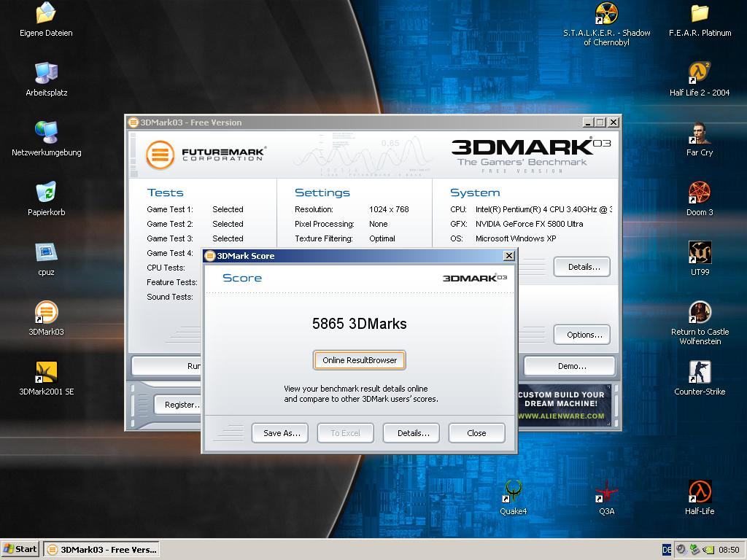Image resolution: width=747 pixels, height=560 pixels.
Task: Click the Texture Filtering Optimal value
Action: pyautogui.click(x=382, y=238)
